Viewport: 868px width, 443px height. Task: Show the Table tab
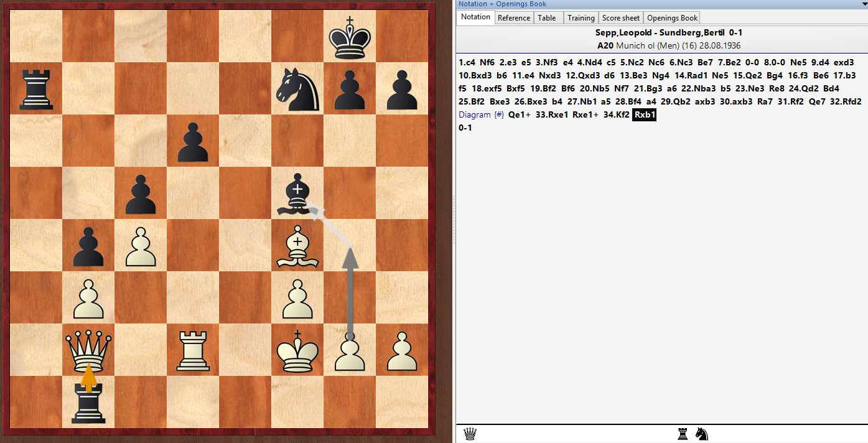547,18
